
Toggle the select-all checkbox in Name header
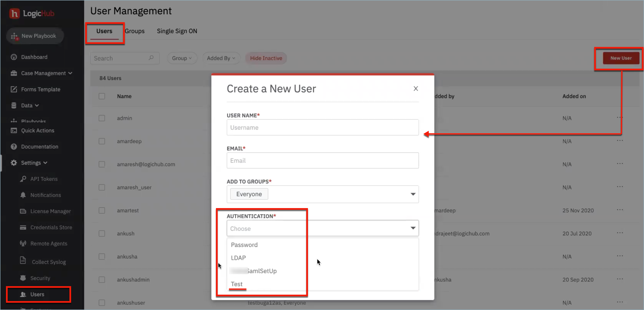[102, 96]
